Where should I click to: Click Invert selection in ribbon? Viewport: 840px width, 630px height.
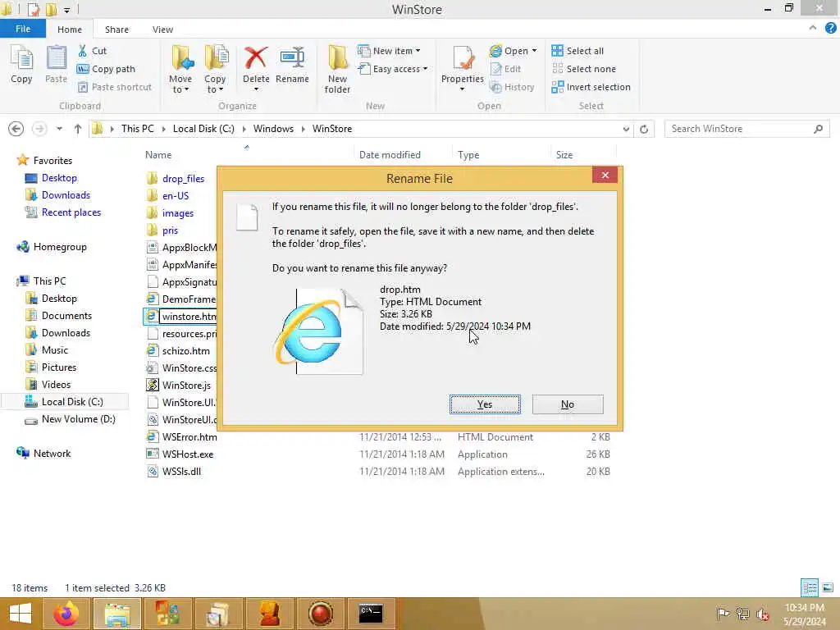coord(591,87)
